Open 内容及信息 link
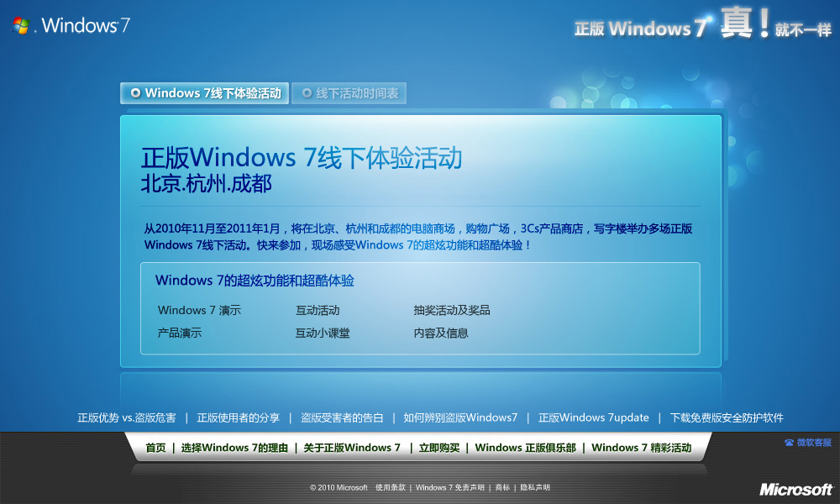Viewport: 840px width, 504px height. 440,333
